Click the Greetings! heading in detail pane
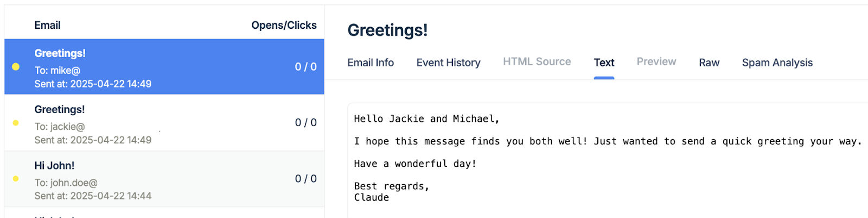This screenshot has height=218, width=868. click(387, 30)
